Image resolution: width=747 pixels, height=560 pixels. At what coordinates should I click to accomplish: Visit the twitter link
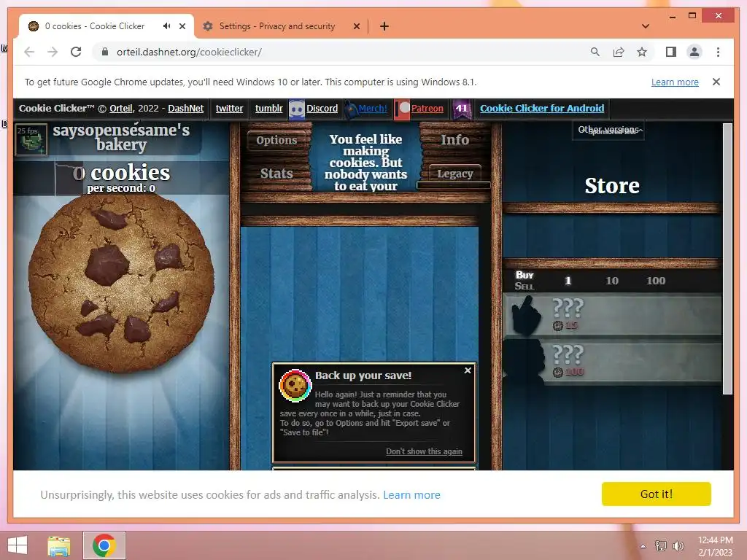[x=229, y=108]
